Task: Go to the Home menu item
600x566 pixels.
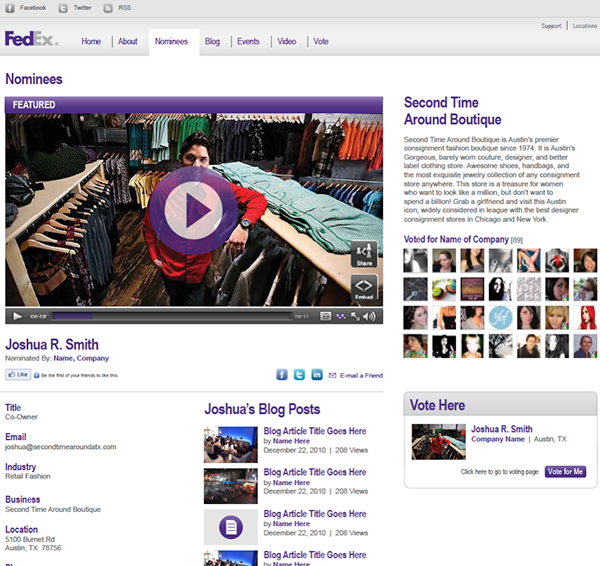Action: click(91, 41)
